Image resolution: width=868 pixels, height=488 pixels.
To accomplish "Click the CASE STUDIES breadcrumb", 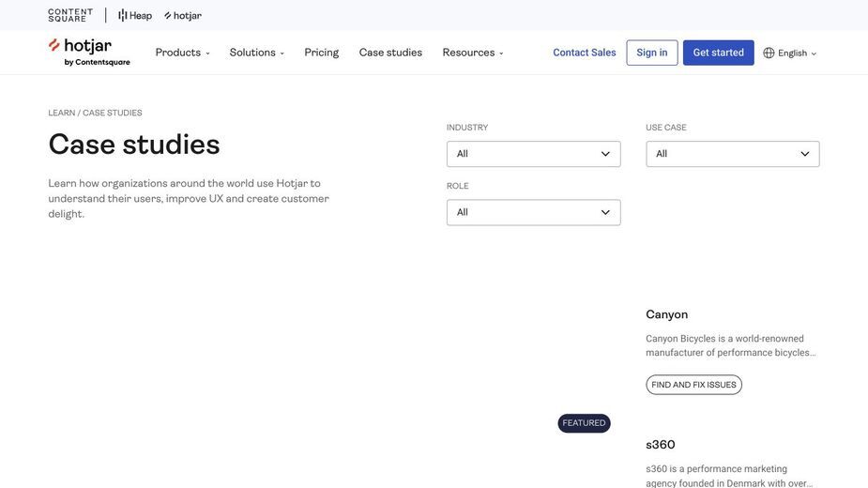I will coord(113,113).
